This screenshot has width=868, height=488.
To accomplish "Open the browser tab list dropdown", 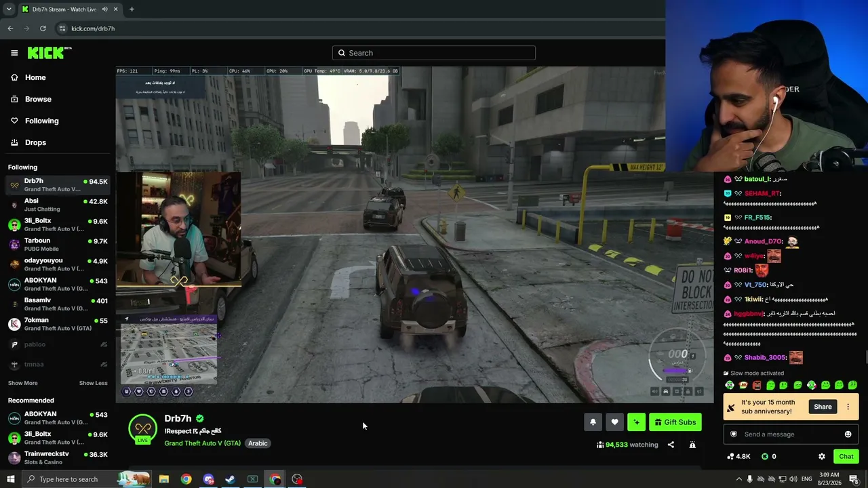I will 9,9.
